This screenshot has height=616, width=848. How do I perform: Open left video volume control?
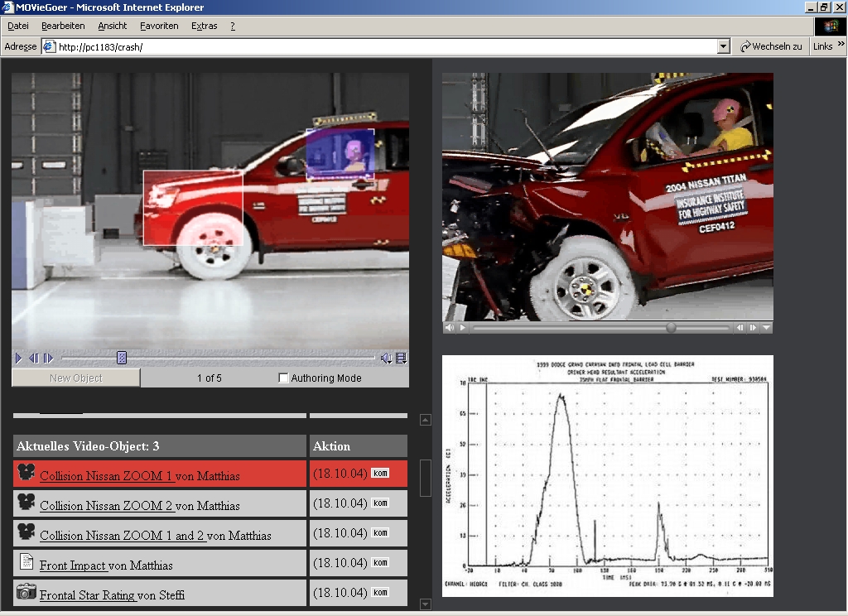386,358
